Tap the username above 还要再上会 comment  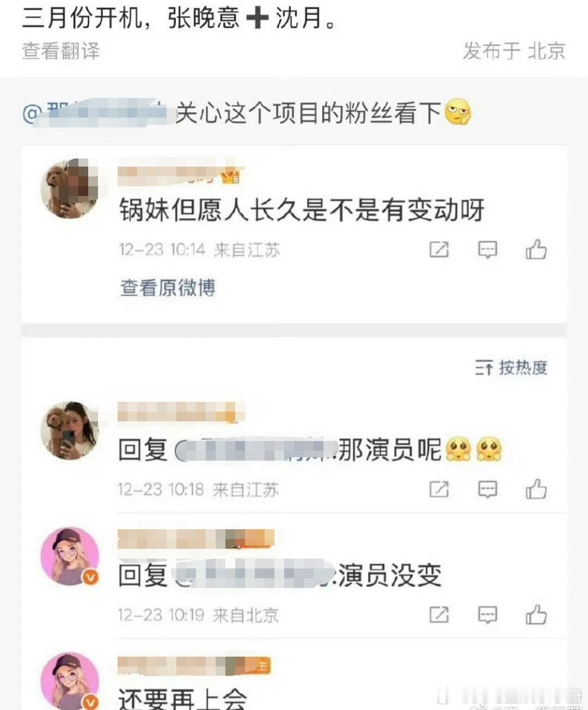pyautogui.click(x=194, y=665)
